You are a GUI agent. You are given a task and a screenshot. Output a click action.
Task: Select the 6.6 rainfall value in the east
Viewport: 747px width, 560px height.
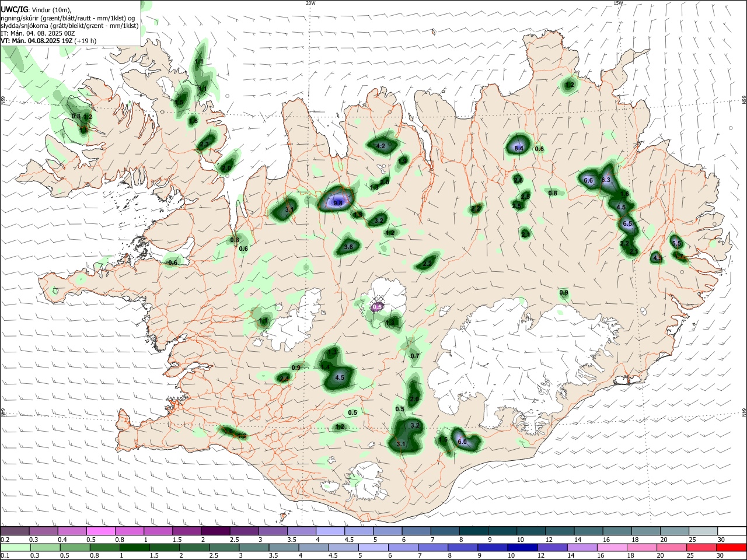point(588,180)
